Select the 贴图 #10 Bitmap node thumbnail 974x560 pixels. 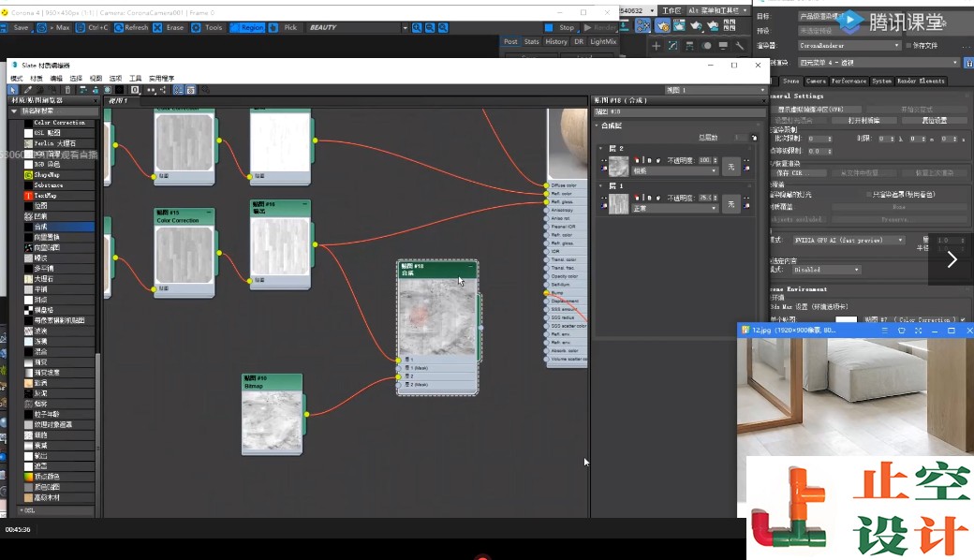tap(273, 421)
